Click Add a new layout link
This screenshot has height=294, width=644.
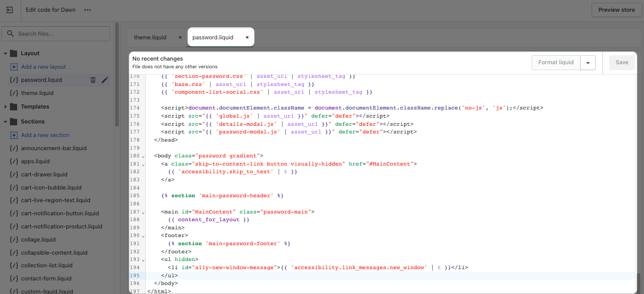coord(43,67)
